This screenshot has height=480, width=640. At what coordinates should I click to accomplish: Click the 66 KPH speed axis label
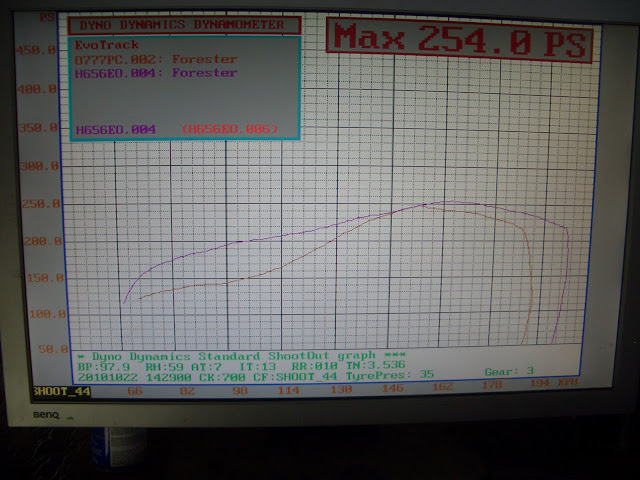(135, 391)
